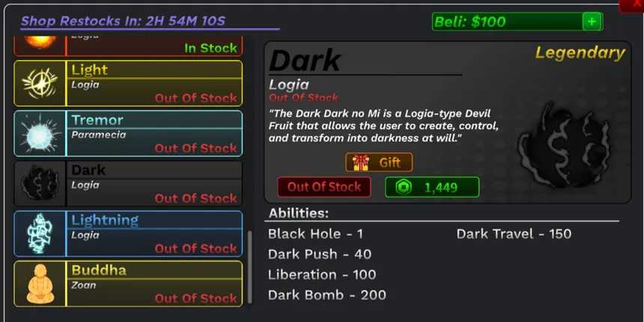Select the Light Logia list entry
This screenshot has height=322, width=644.
(128, 83)
